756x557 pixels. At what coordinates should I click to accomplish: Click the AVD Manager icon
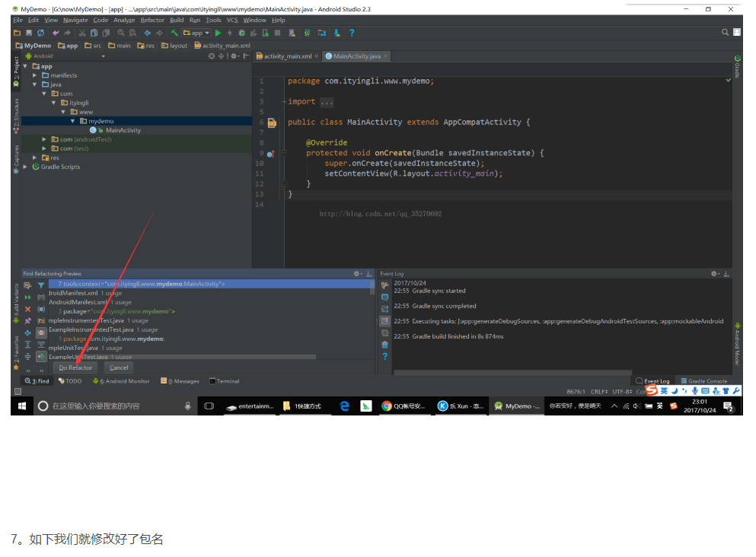coord(292,33)
